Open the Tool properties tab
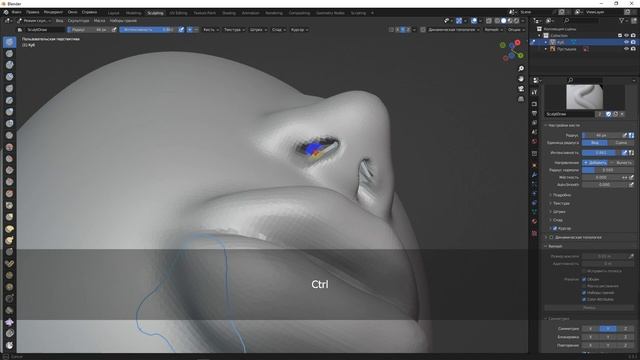 534,93
